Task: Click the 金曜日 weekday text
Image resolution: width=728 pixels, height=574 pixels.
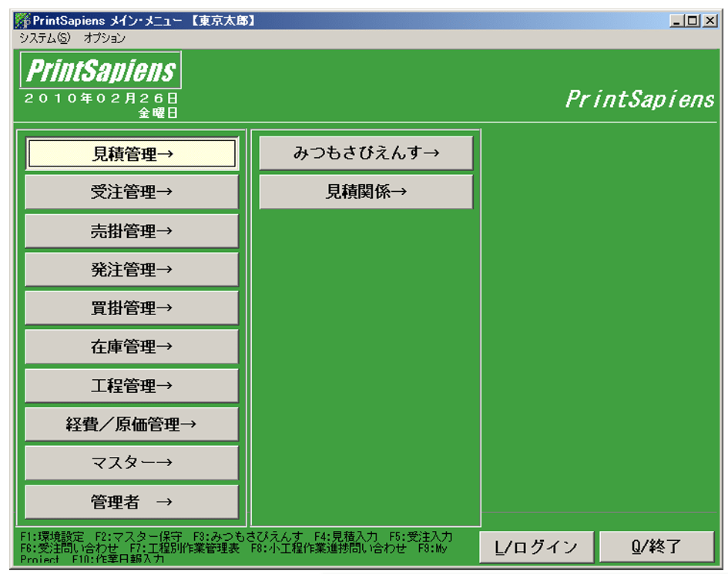Action: [x=158, y=112]
